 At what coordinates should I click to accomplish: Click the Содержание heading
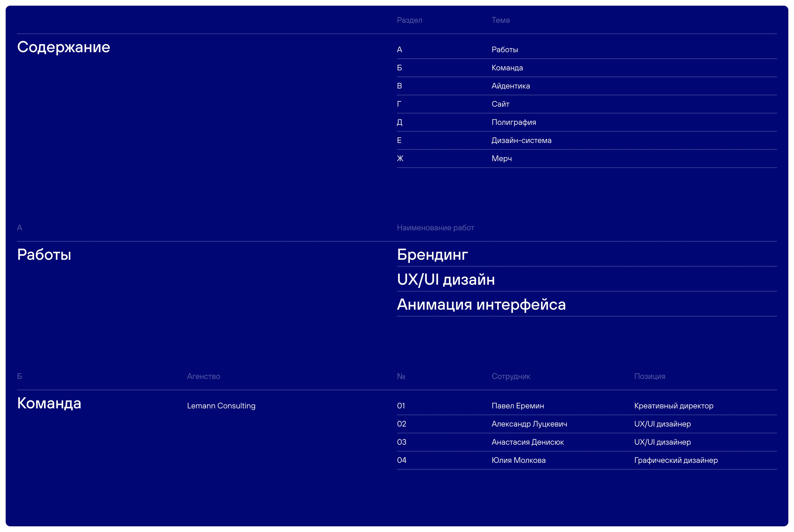[x=63, y=47]
